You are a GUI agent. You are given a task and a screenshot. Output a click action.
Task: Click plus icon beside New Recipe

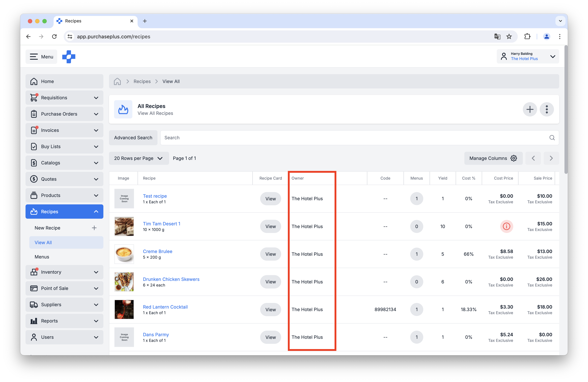pos(94,228)
